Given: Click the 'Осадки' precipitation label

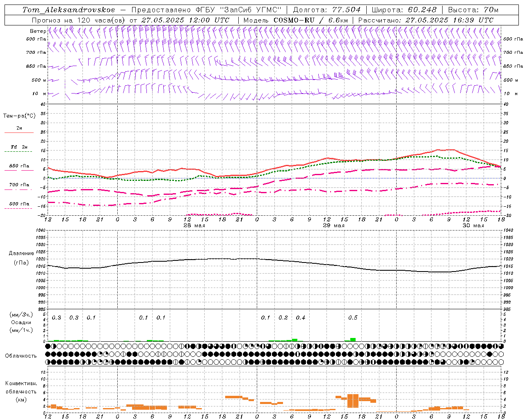Looking at the screenshot, I should (x=21, y=322).
